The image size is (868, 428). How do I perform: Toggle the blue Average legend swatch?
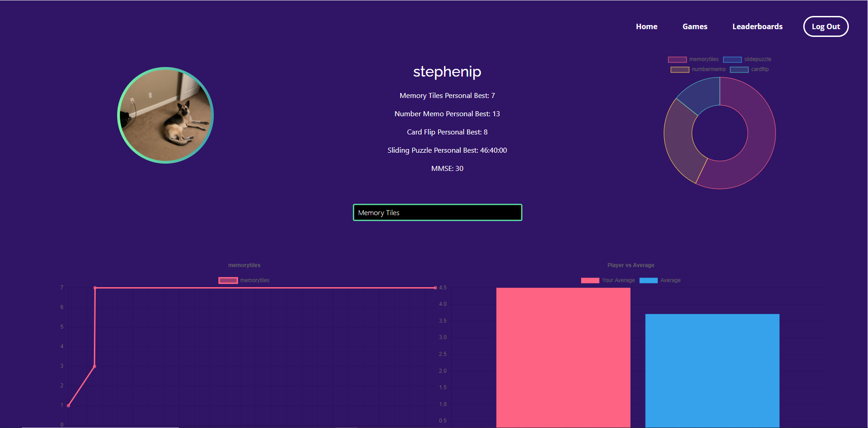pos(648,280)
